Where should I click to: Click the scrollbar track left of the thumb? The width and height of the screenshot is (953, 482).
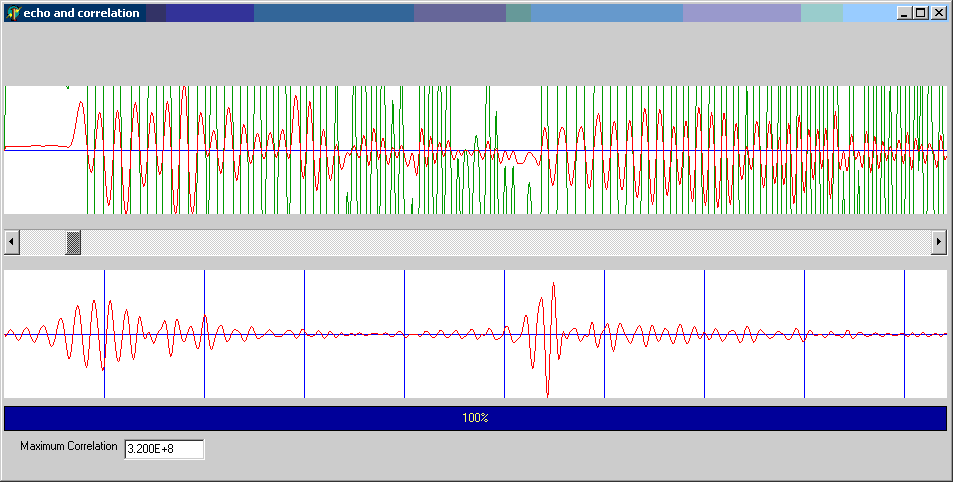pos(42,242)
